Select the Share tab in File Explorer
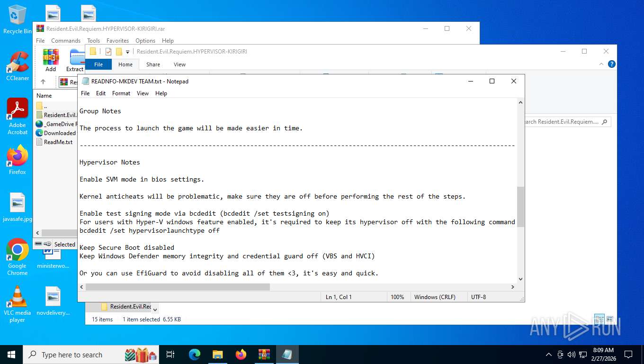644x364 pixels. click(153, 64)
